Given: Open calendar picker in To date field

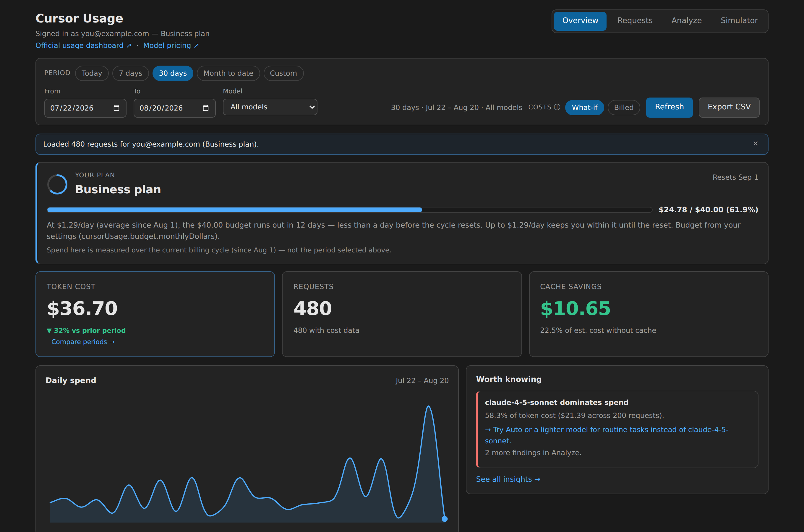Looking at the screenshot, I should coord(205,108).
